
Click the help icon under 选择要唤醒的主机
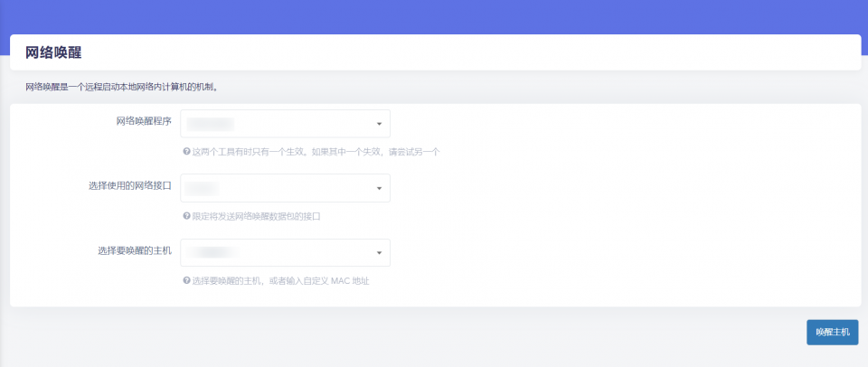point(186,281)
